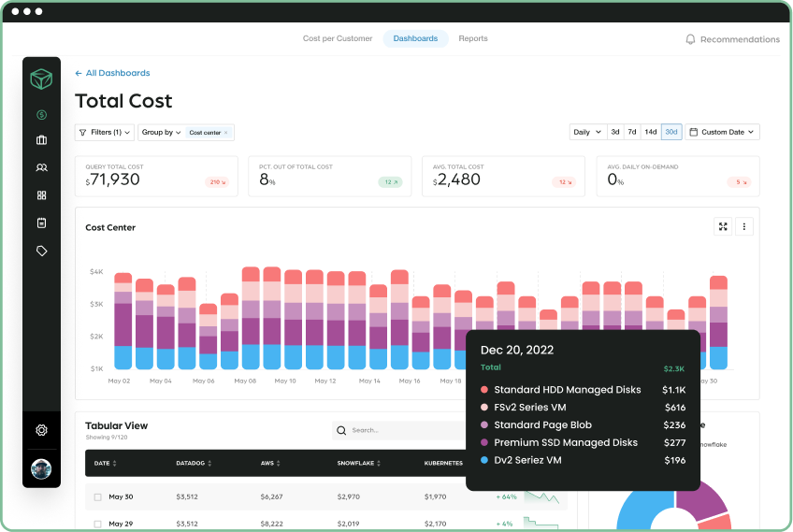Click the Recommendations bell icon
The height and width of the screenshot is (532, 793).
click(x=690, y=39)
